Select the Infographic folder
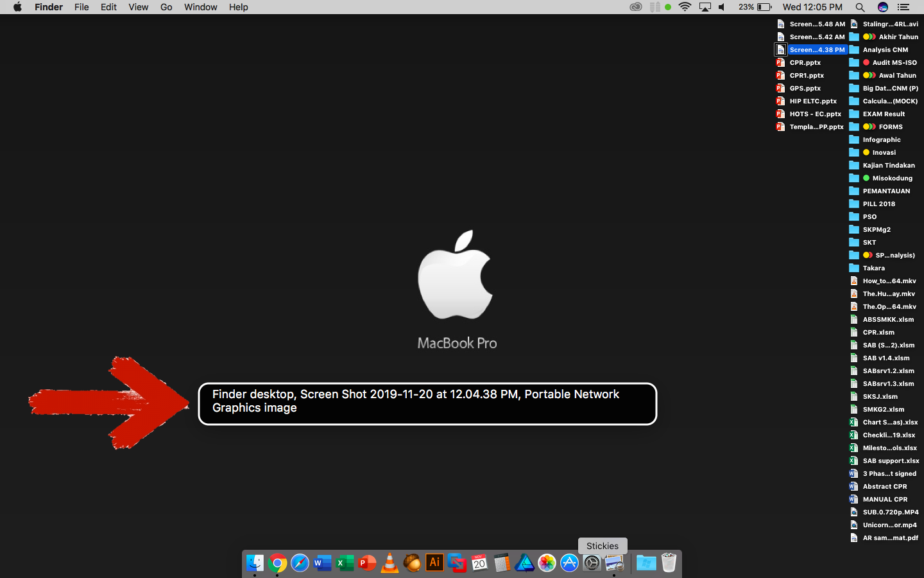The height and width of the screenshot is (578, 924). (x=875, y=139)
